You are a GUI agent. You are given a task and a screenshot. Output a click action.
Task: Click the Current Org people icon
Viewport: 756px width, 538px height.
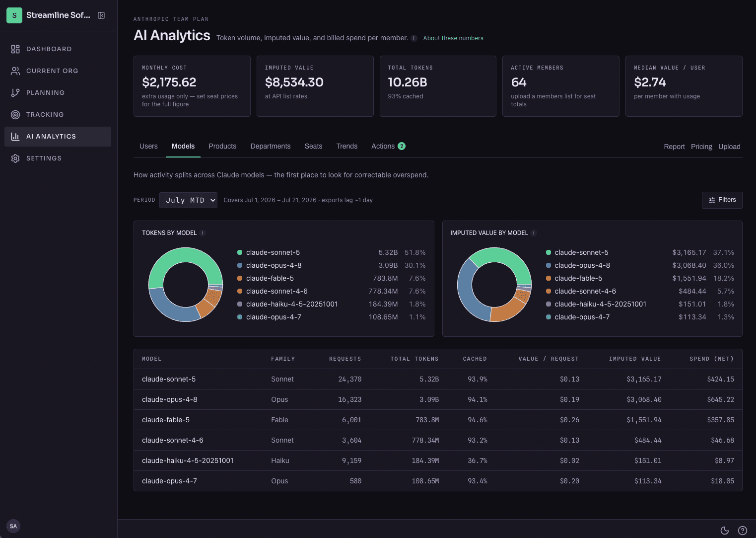click(x=15, y=71)
